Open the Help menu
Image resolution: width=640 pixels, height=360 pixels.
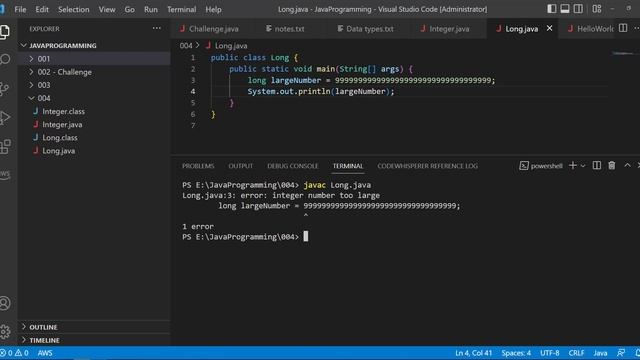(213, 9)
